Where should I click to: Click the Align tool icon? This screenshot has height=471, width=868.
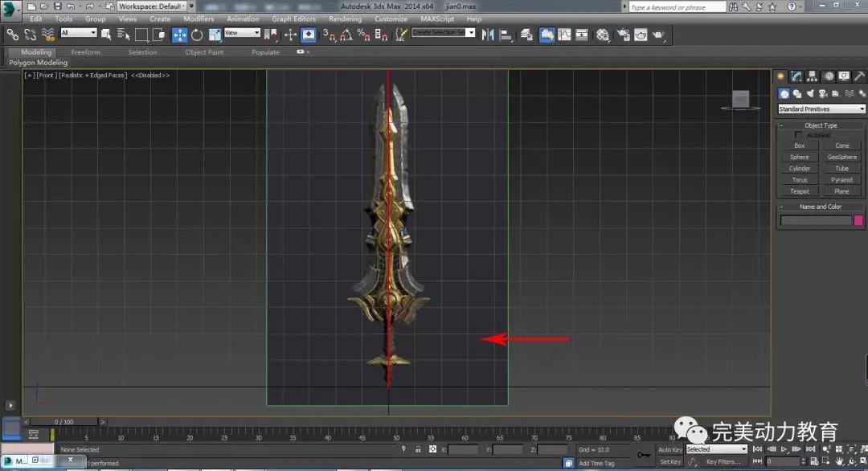point(506,35)
